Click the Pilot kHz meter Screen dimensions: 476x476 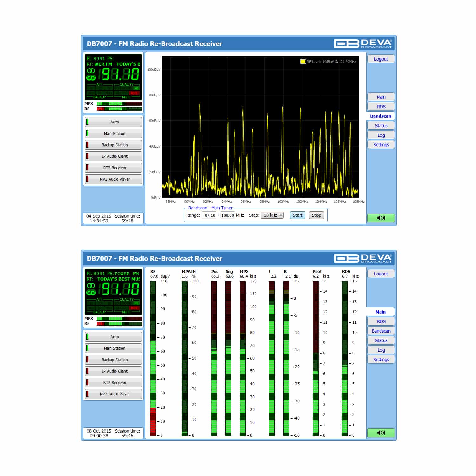(x=315, y=358)
